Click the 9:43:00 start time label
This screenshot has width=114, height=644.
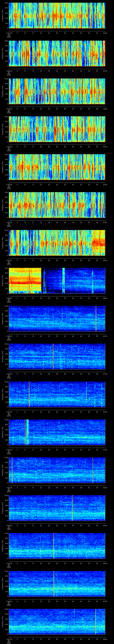click(9, 487)
